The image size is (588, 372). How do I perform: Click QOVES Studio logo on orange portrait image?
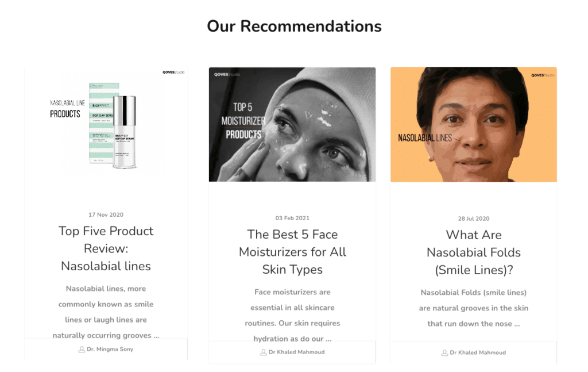(x=543, y=75)
